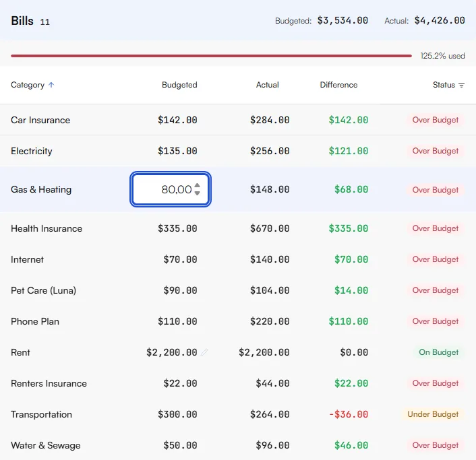Image resolution: width=476 pixels, height=460 pixels.
Task: Select the Pet Care (Luna) category
Action: pyautogui.click(x=43, y=290)
